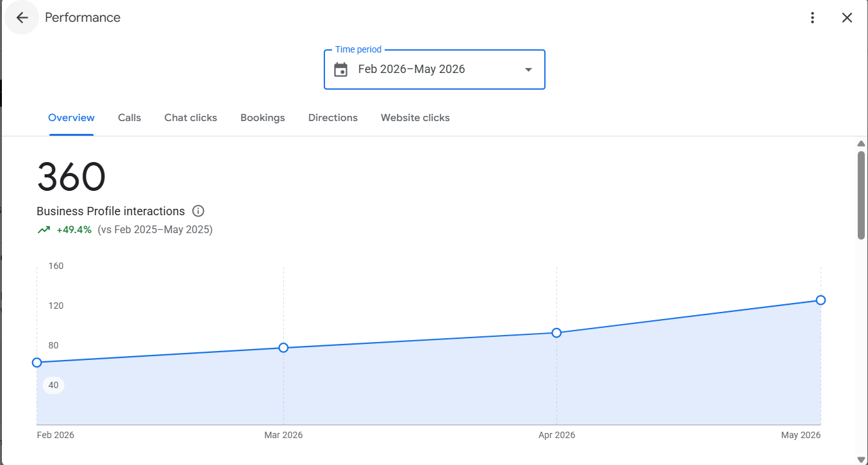868x465 pixels.
Task: Click the 160 y-axis label
Action: click(x=56, y=266)
